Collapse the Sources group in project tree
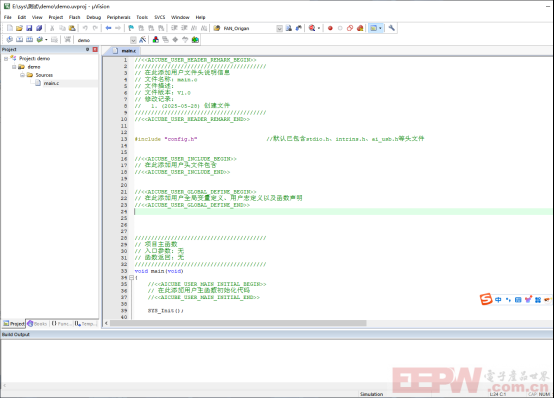Image resolution: width=554 pixels, height=398 pixels. click(x=22, y=75)
